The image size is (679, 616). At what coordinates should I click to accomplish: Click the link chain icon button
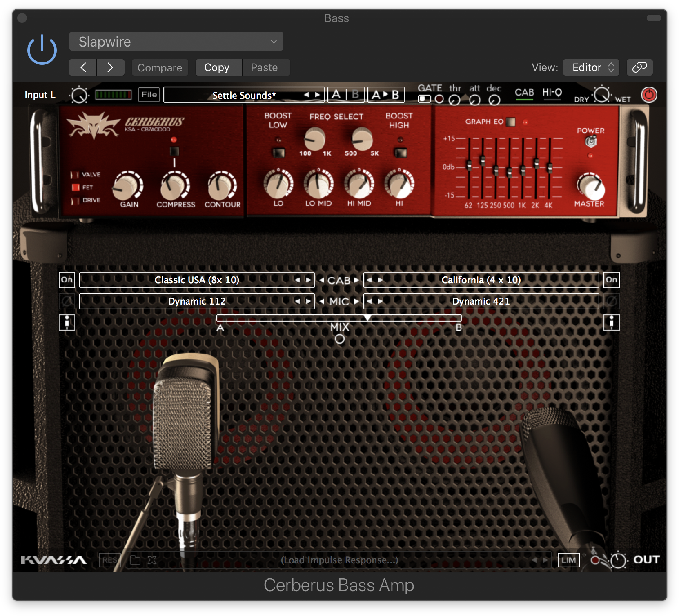tap(639, 67)
